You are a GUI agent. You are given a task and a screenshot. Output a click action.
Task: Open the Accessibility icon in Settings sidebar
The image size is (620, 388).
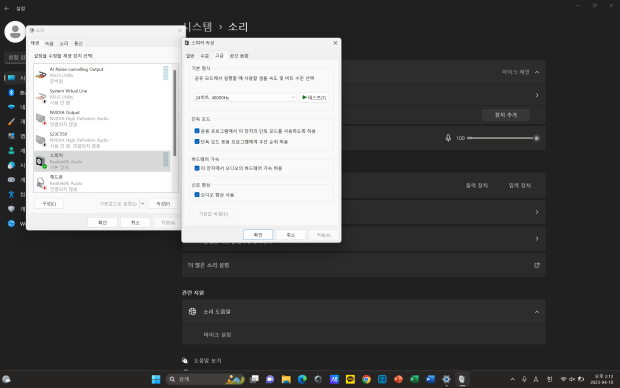click(11, 194)
